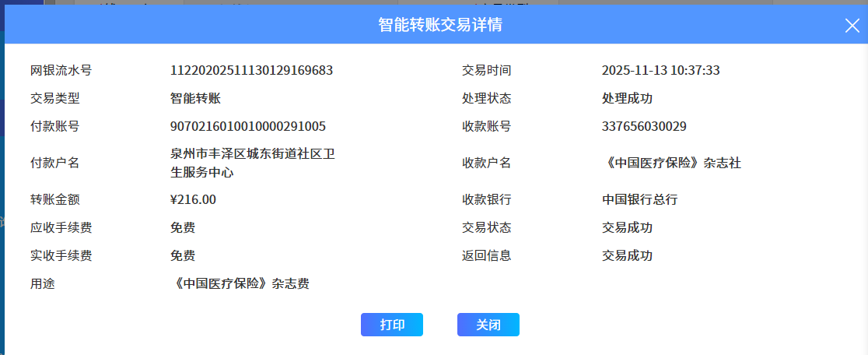Viewport: 868px width, 355px height.
Task: Click the payee account number 337656030029
Action: click(x=644, y=127)
